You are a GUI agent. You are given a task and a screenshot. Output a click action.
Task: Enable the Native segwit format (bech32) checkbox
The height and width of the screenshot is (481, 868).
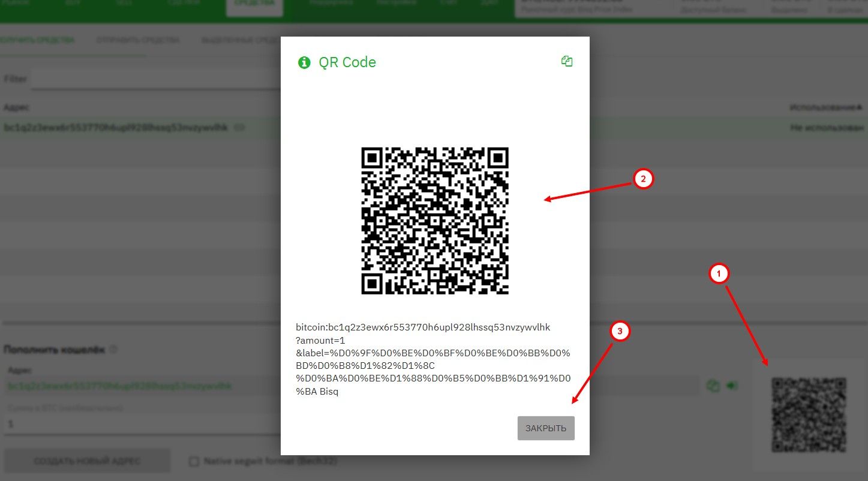click(x=194, y=461)
